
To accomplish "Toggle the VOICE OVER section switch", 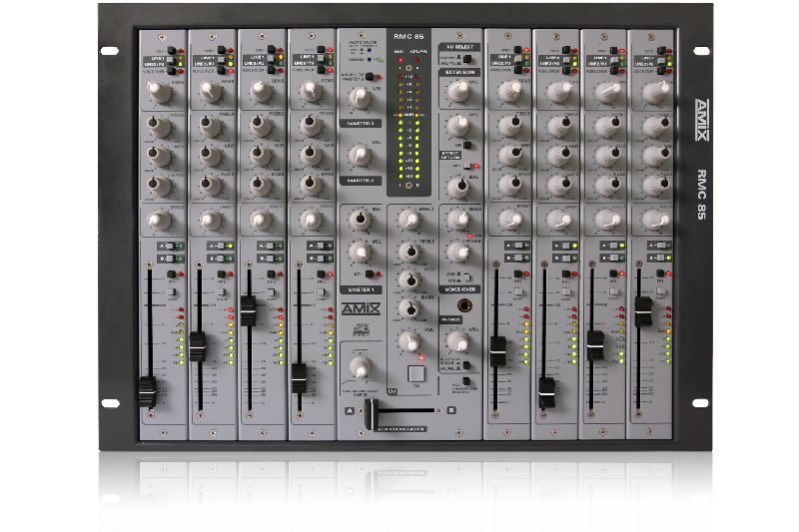I will tap(466, 277).
